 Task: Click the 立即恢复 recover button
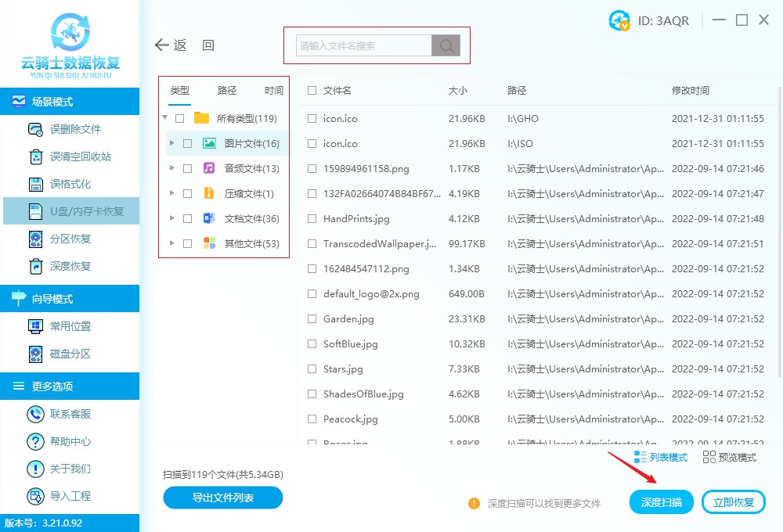click(x=734, y=501)
